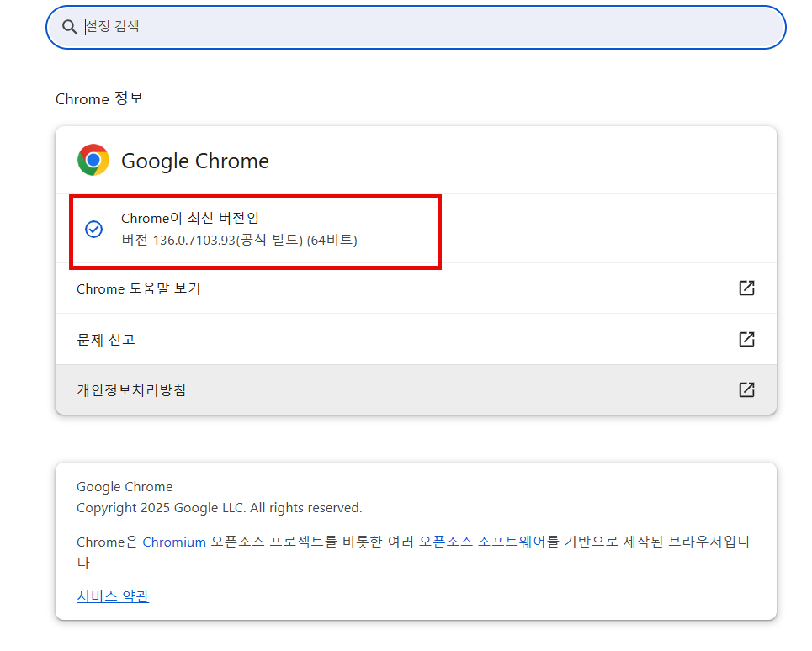This screenshot has height=651, width=812.
Task: Open external link icon for 개인정보처리방침
Action: click(746, 389)
